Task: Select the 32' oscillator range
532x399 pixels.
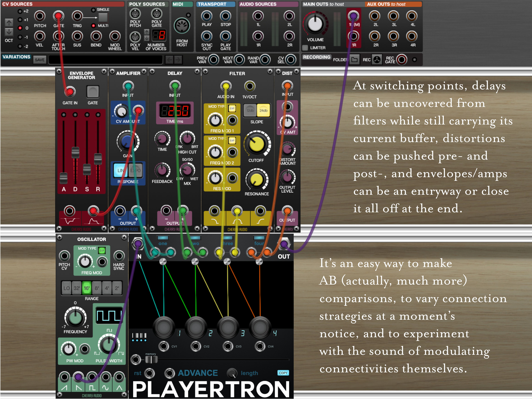Action: [77, 288]
